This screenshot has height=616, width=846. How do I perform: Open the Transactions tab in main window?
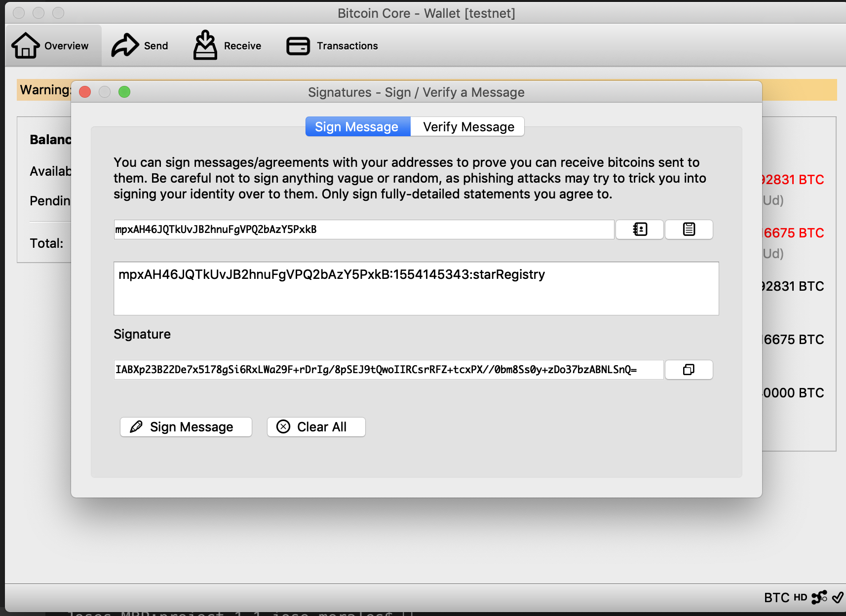point(332,46)
